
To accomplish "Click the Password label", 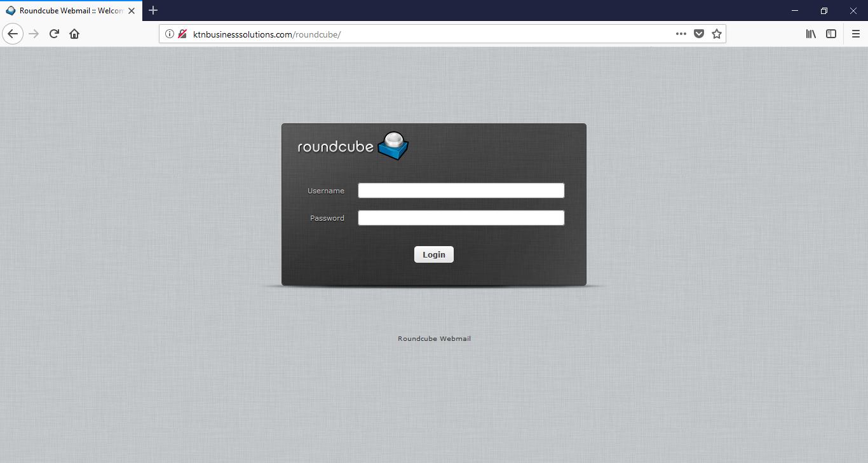I will point(327,218).
